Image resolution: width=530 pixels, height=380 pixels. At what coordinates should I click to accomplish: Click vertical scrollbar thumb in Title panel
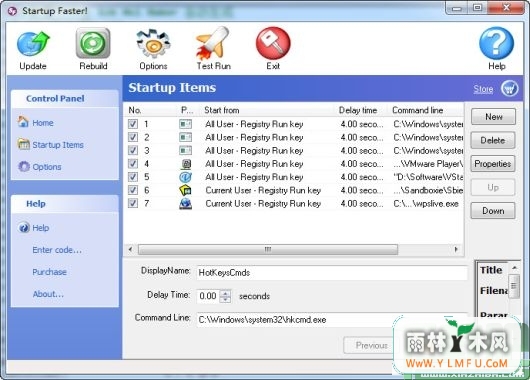(x=514, y=286)
